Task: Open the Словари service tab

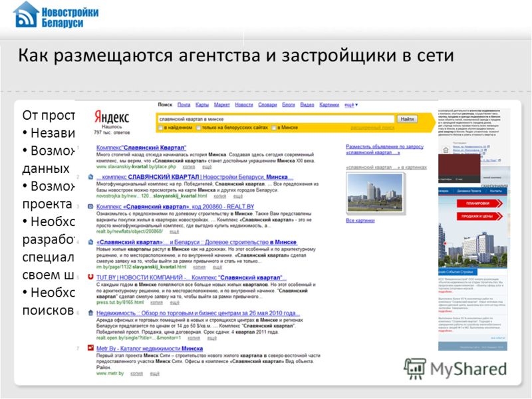Action: point(267,105)
